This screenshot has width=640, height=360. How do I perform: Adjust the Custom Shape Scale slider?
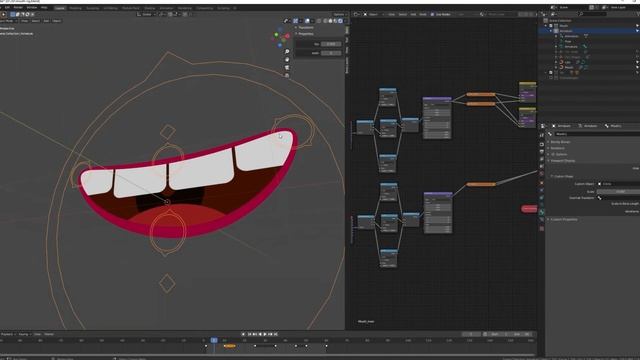click(618, 191)
